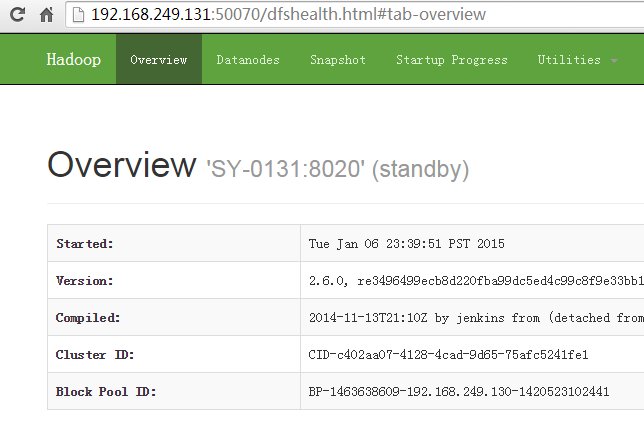The width and height of the screenshot is (644, 422).
Task: Click the Hadoop brand link
Action: click(x=73, y=60)
